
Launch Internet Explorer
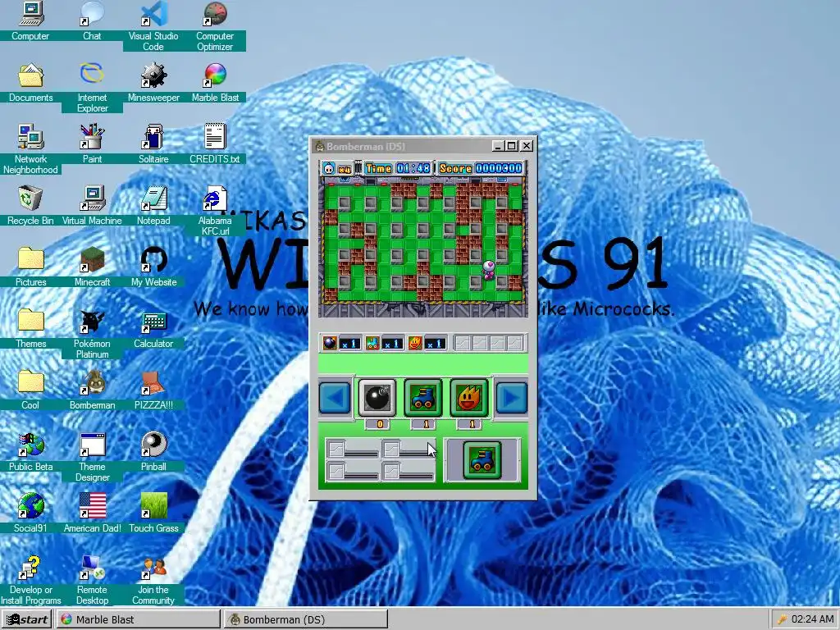coord(92,87)
